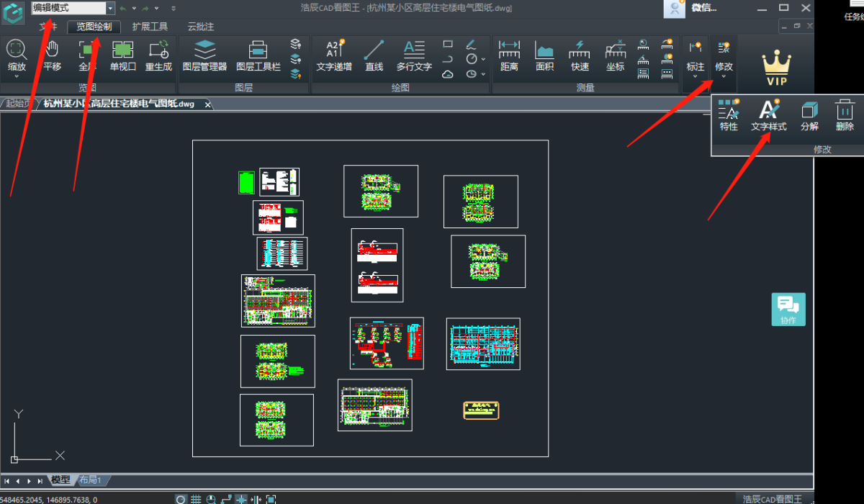Switch to the 布局1 layout tab
Screen dimensions: 864x504
[x=90, y=480]
